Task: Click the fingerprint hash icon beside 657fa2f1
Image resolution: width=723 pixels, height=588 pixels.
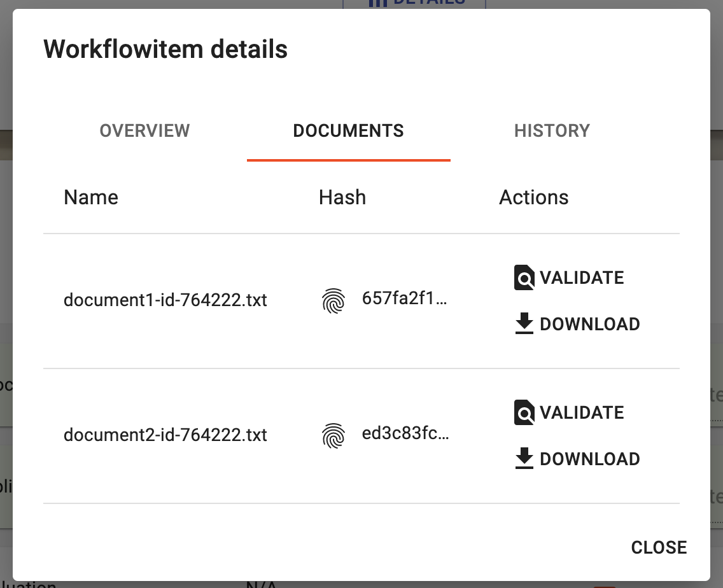Action: point(333,298)
